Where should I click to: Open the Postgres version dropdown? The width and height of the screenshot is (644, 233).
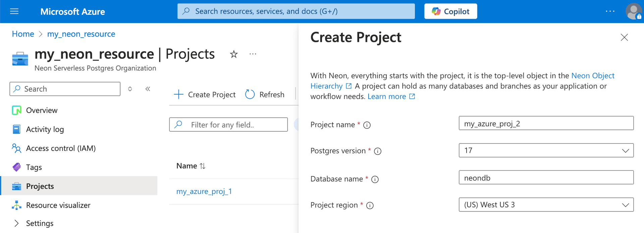[x=546, y=151]
